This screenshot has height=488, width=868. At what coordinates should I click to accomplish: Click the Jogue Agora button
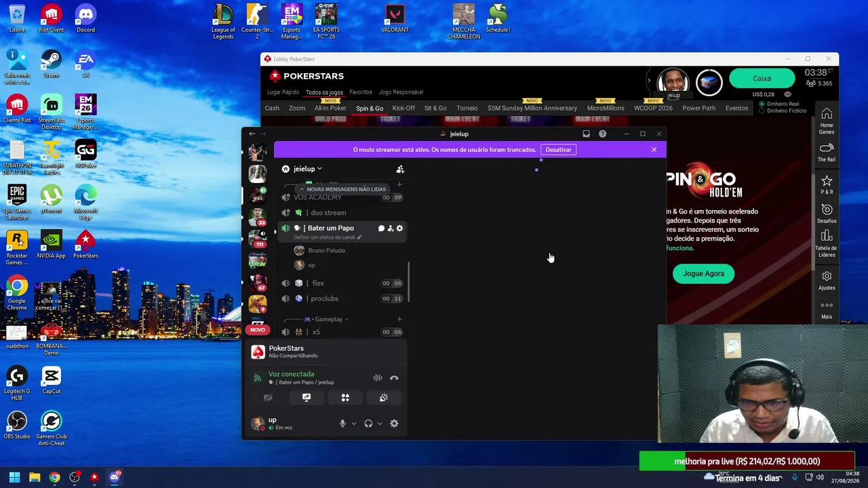703,274
